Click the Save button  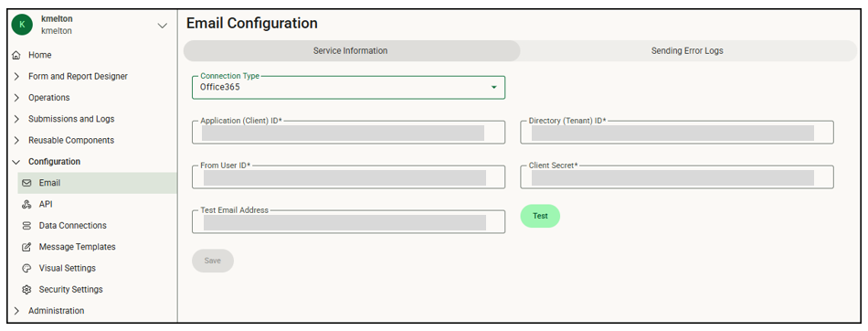[213, 261]
